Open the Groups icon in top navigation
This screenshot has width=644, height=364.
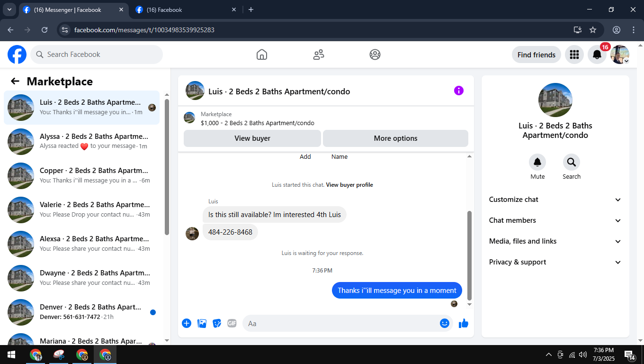(x=375, y=55)
